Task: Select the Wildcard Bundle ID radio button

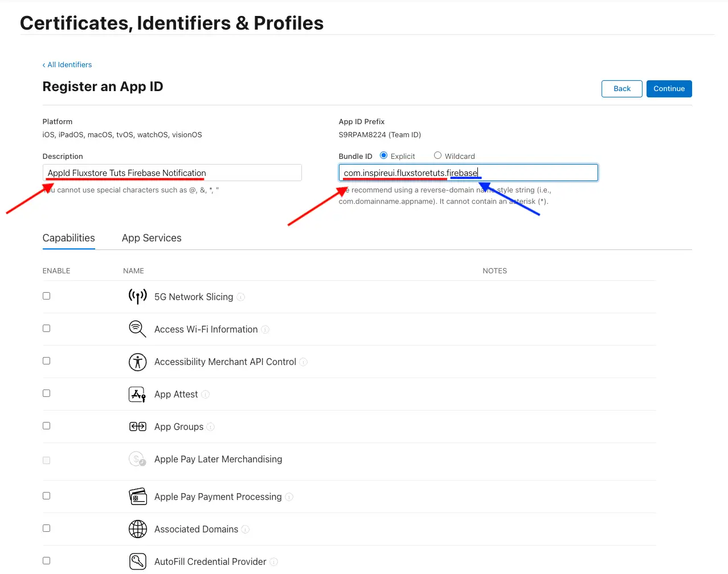Action: click(437, 155)
